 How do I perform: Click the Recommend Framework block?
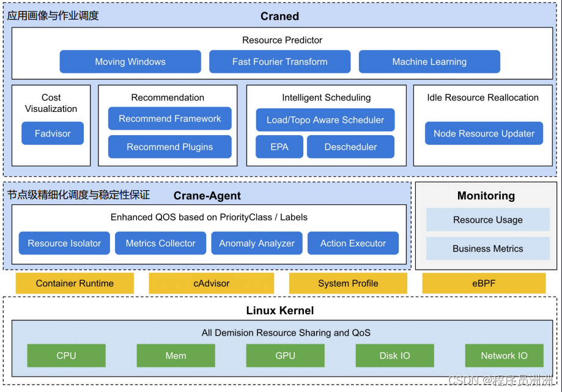[169, 119]
